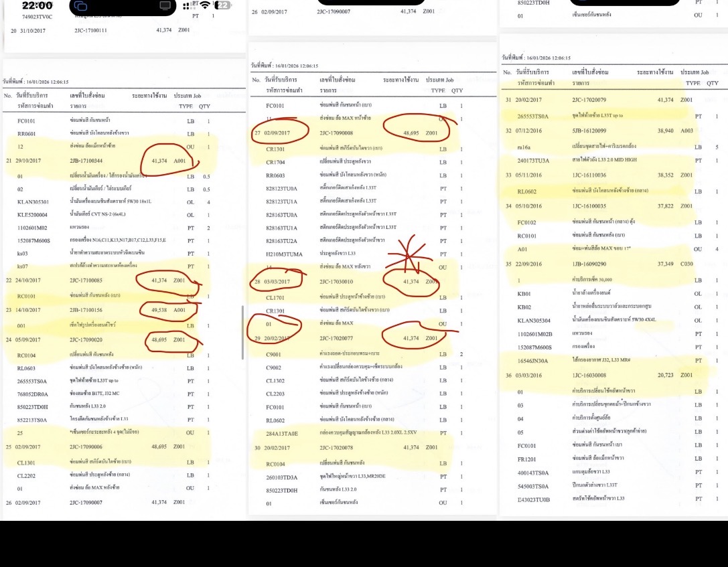The image size is (728, 567).
Task: Tap the Wi-Fi status icon
Action: click(x=205, y=5)
